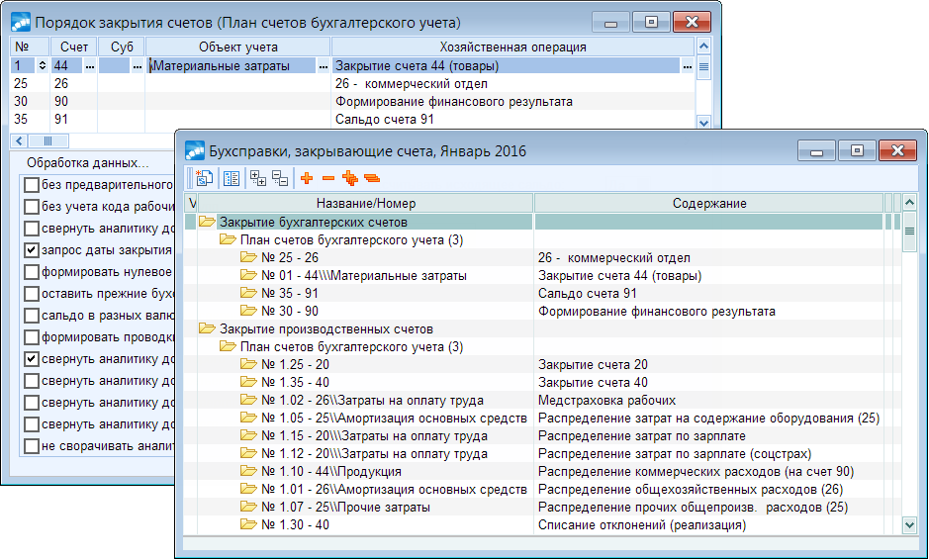Click 'Медстраховка рабочих' content cell
Screen dimensions: 929x560
click(606, 400)
